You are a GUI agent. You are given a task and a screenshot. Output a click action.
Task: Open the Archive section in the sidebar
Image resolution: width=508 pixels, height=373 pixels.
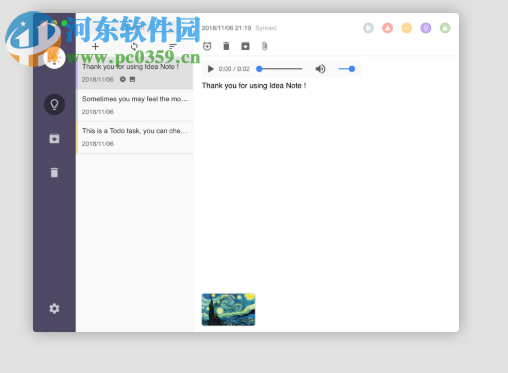point(54,138)
